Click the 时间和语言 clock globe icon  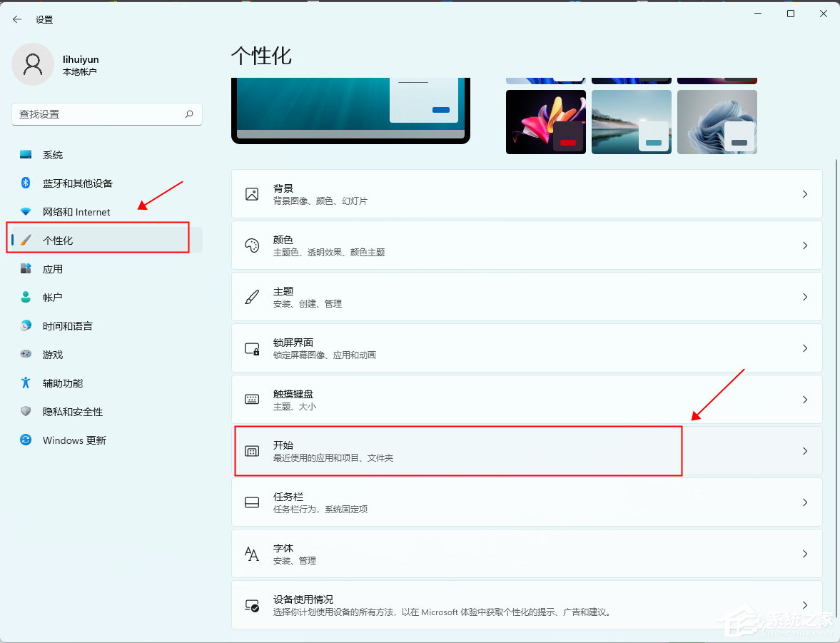tap(26, 326)
